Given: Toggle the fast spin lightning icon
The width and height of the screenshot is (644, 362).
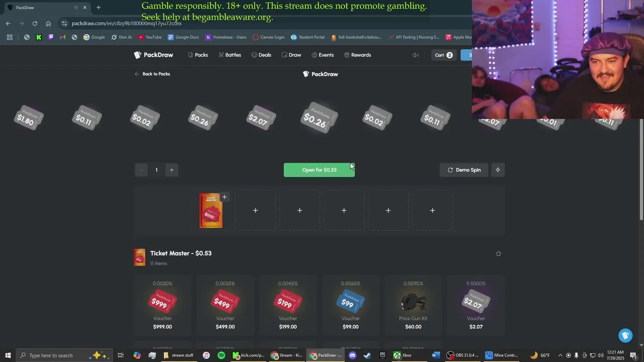Looking at the screenshot, I should [x=498, y=170].
